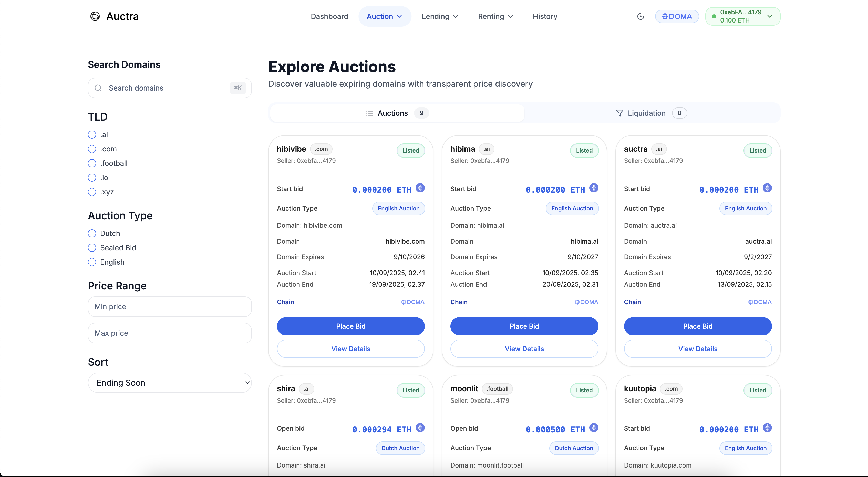Click the magnifier icon in the search box

(x=98, y=88)
